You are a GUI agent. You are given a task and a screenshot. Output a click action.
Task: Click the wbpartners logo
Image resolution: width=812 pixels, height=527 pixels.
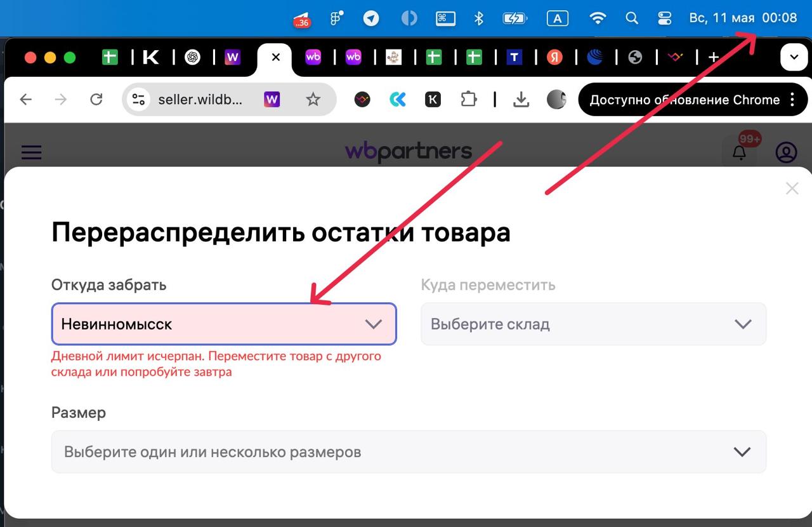409,152
